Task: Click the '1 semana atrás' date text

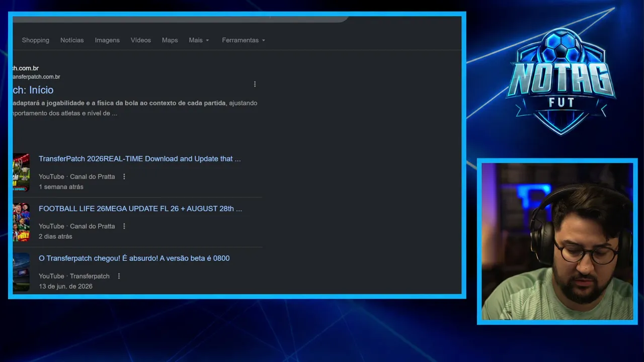Action: [x=61, y=187]
